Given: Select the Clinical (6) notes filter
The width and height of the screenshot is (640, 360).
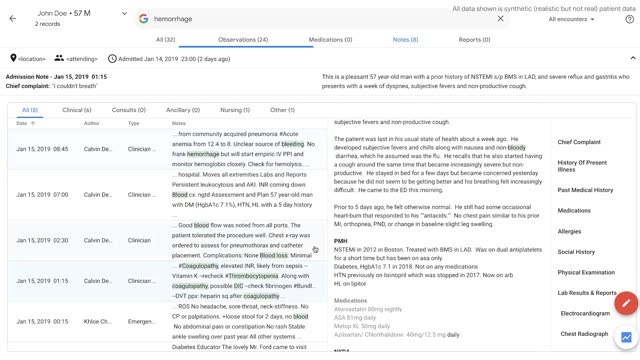Looking at the screenshot, I should tap(77, 110).
